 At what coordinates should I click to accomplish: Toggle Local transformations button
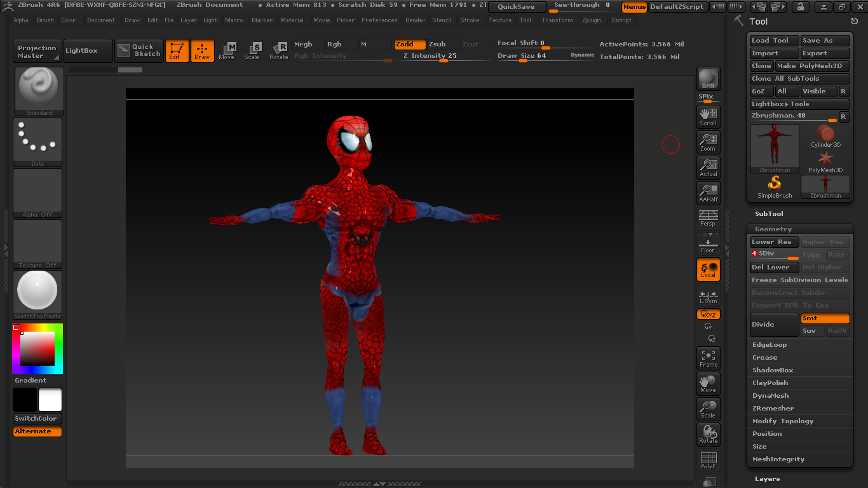point(708,269)
